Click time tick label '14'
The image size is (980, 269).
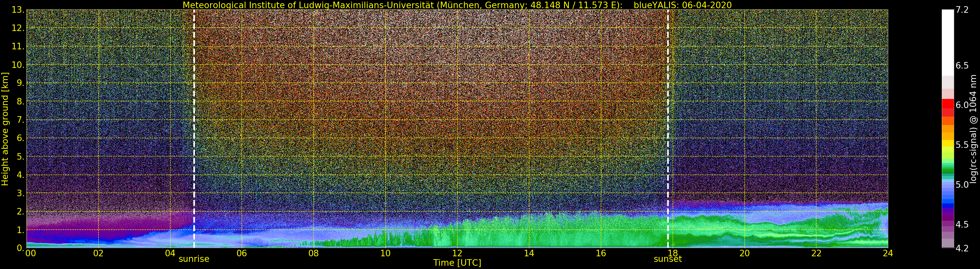[529, 253]
